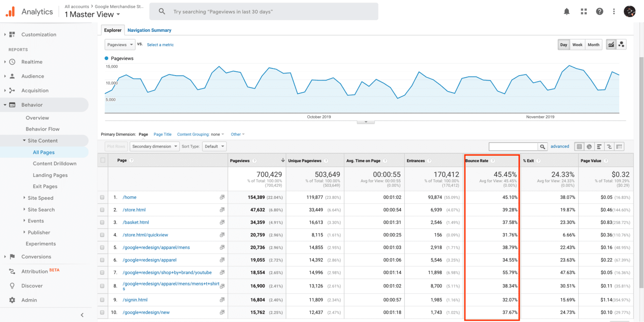Viewport: 644px width, 322px height.
Task: Open the Google apps grid icon
Action: tap(584, 12)
